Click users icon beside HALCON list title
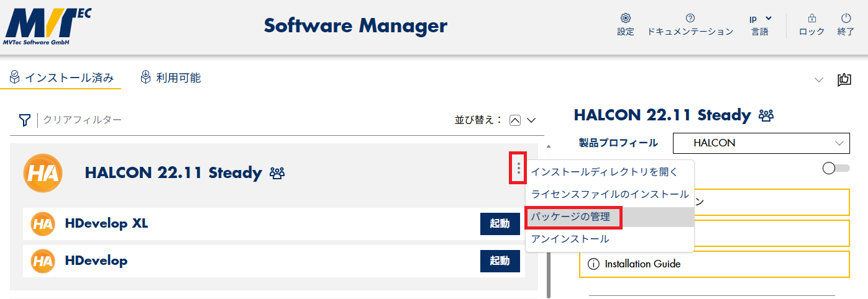The height and width of the screenshot is (299, 868). [x=277, y=173]
